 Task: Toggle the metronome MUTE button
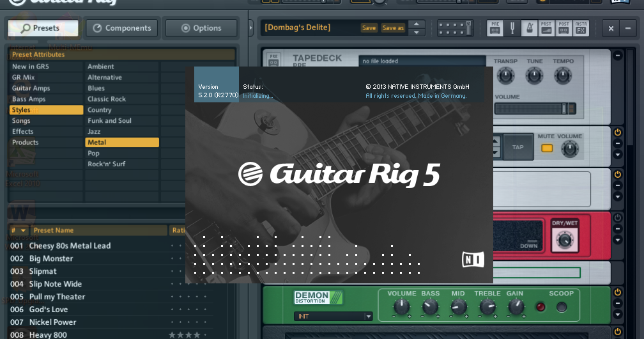[x=547, y=148]
